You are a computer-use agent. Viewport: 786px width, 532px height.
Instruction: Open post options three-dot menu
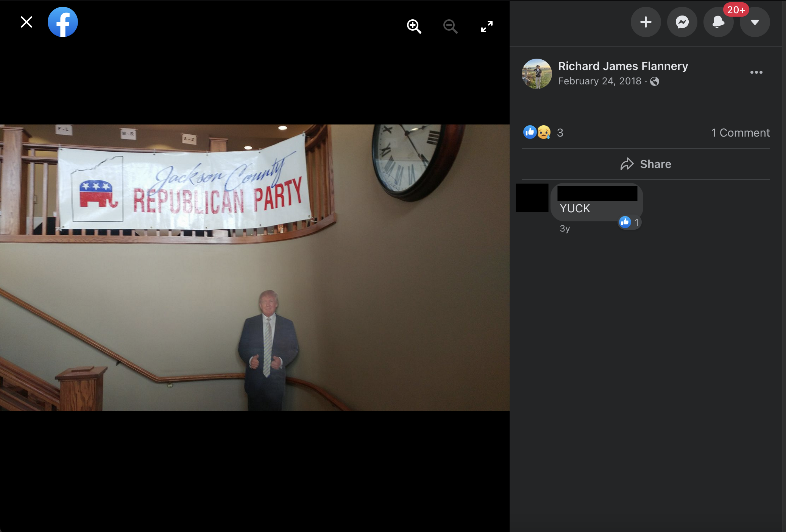tap(756, 72)
